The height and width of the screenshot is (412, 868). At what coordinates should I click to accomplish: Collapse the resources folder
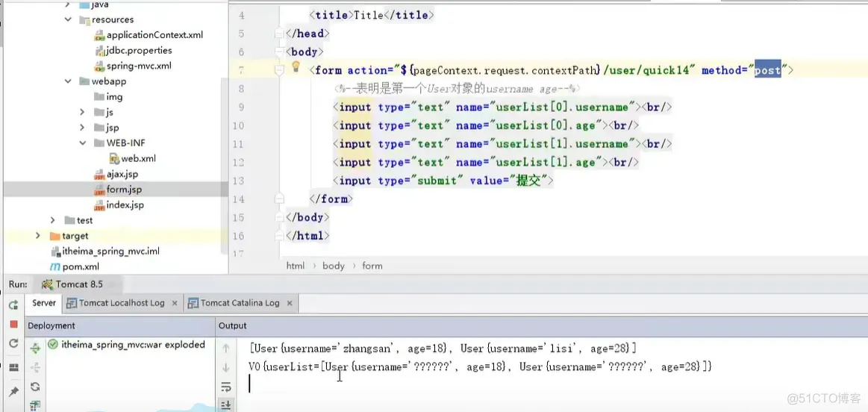coord(68,19)
